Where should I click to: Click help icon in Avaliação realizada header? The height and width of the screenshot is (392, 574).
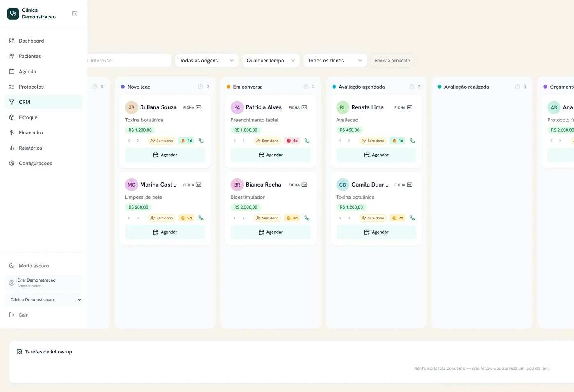tap(517, 87)
